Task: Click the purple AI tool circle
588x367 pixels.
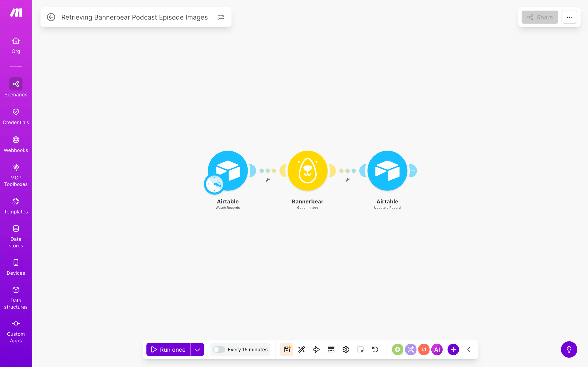Action: (437, 349)
